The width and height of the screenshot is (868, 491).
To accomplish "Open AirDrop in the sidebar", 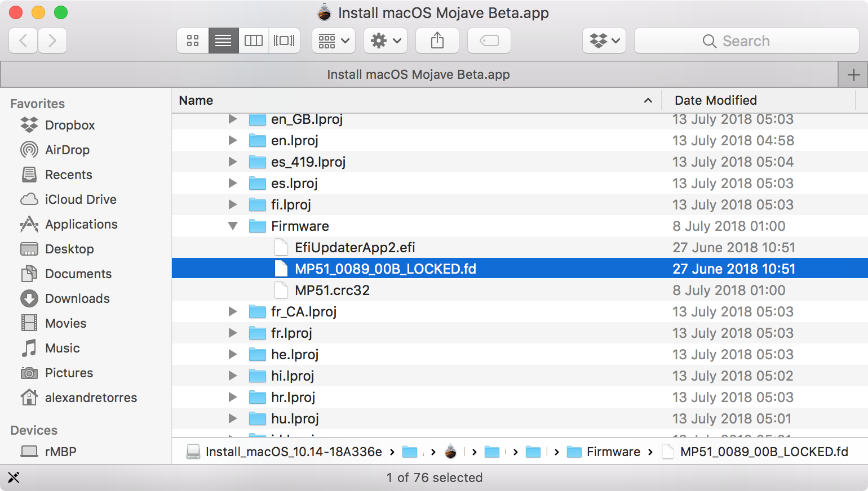I will coord(55,150).
